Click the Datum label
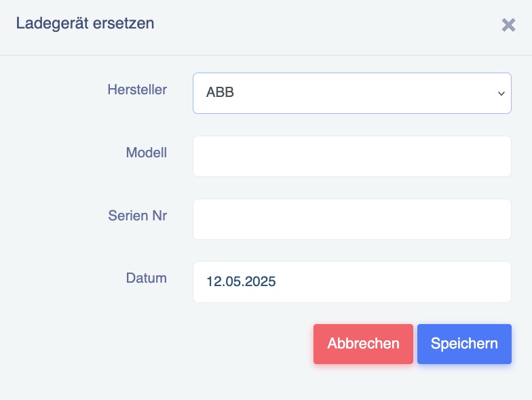 click(x=147, y=278)
